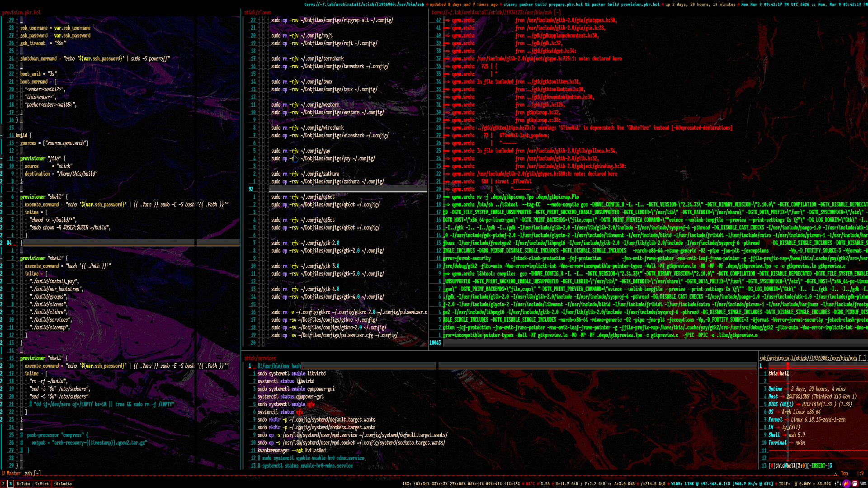Switch to workspace 2
This screenshot has height=488, width=868.
point(3,483)
